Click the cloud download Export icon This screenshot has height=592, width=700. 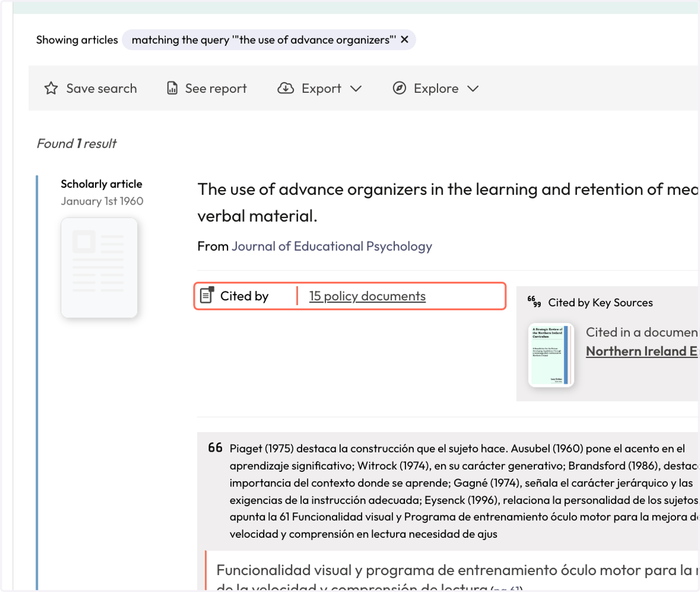[x=285, y=88]
